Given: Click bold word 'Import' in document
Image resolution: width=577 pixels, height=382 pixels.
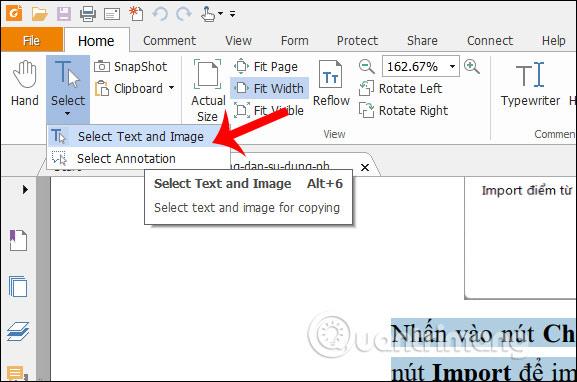Looking at the screenshot, I should click(472, 372).
